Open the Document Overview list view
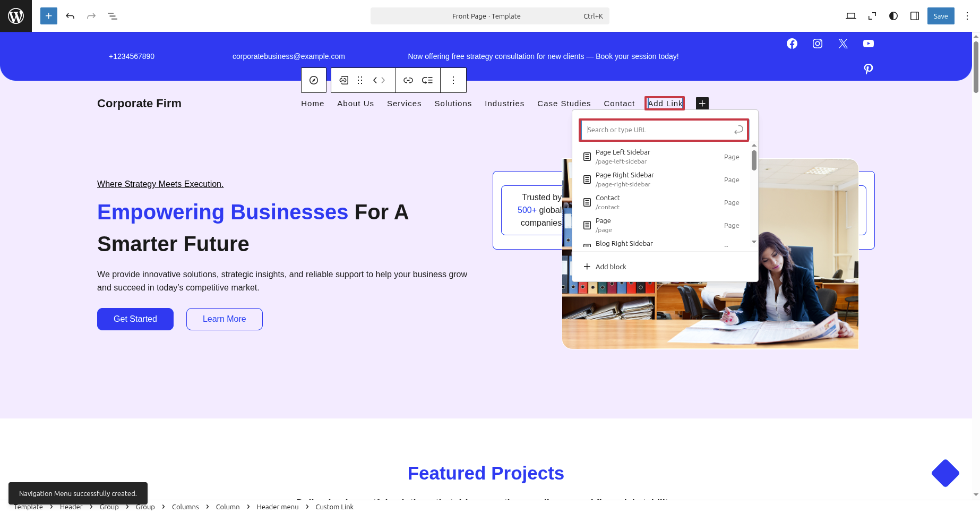This screenshot has height=513, width=980. point(113,16)
